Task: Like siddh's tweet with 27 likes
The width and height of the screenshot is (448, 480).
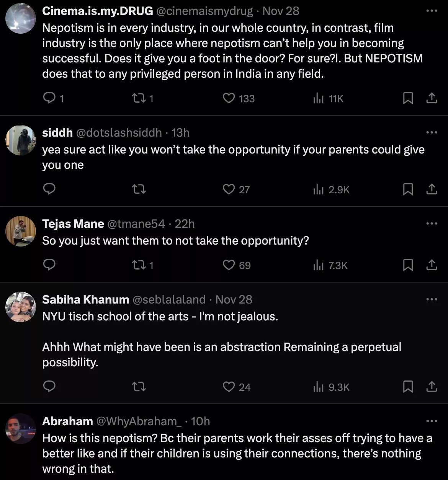Action: pos(229,189)
